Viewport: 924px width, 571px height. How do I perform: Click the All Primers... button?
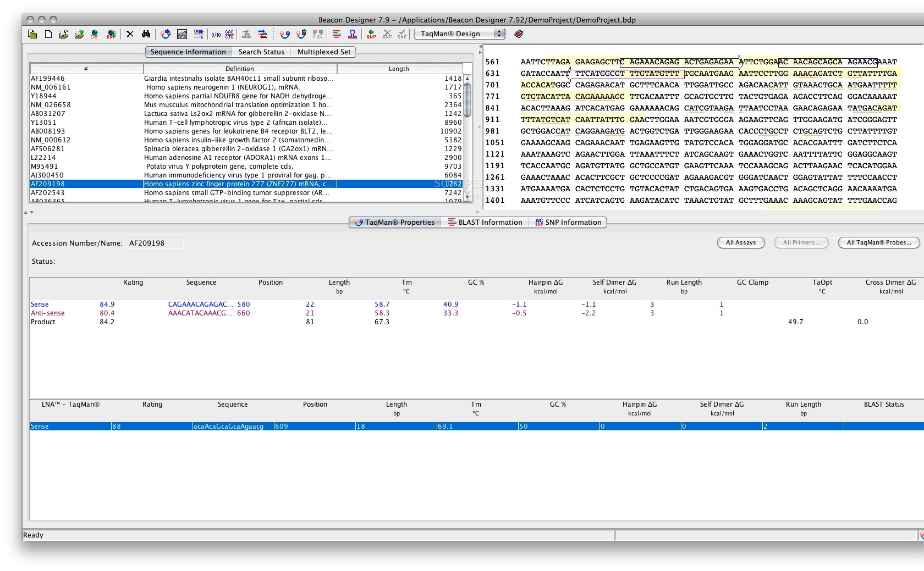coord(801,243)
